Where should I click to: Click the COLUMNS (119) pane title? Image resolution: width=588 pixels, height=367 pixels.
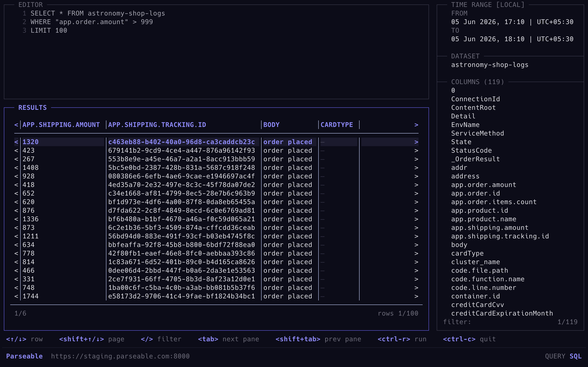pos(478,82)
